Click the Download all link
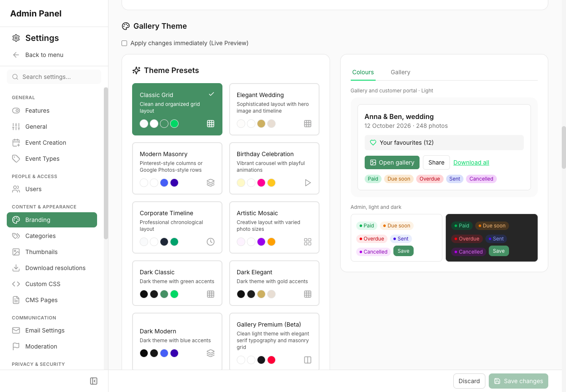 471,162
